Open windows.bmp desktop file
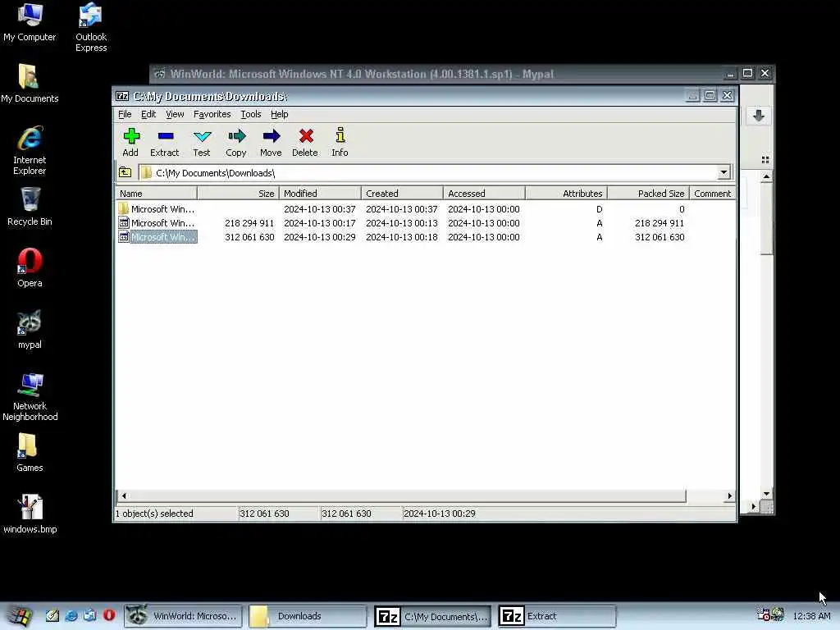The width and height of the screenshot is (840, 630). (30, 514)
